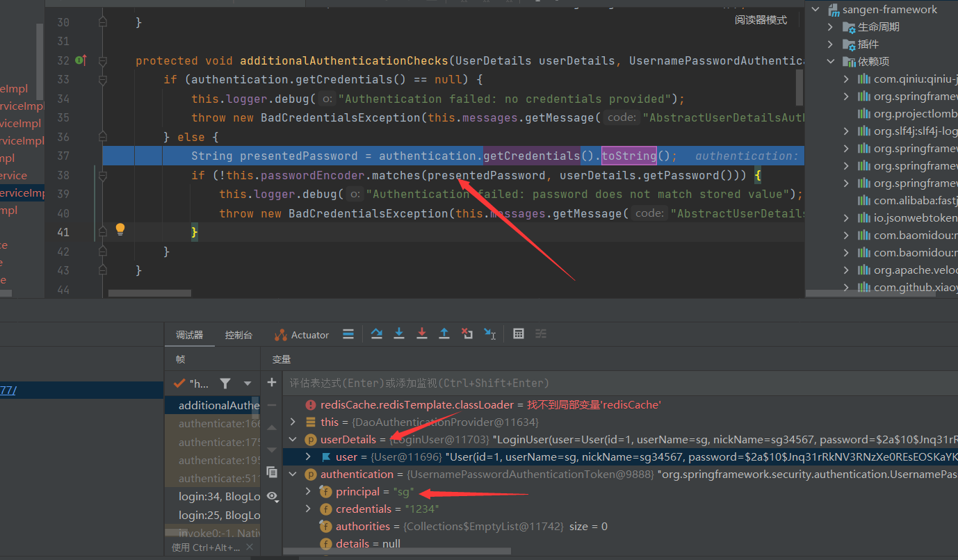This screenshot has height=560, width=958.
Task: Expand the org.slf4j dependency node
Action: pos(845,131)
